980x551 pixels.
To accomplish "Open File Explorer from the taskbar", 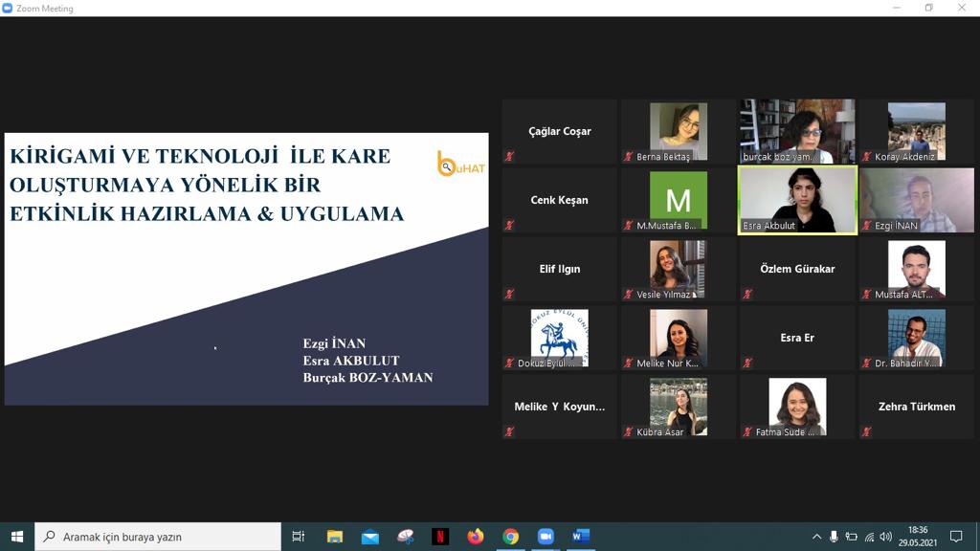I will pyautogui.click(x=335, y=537).
